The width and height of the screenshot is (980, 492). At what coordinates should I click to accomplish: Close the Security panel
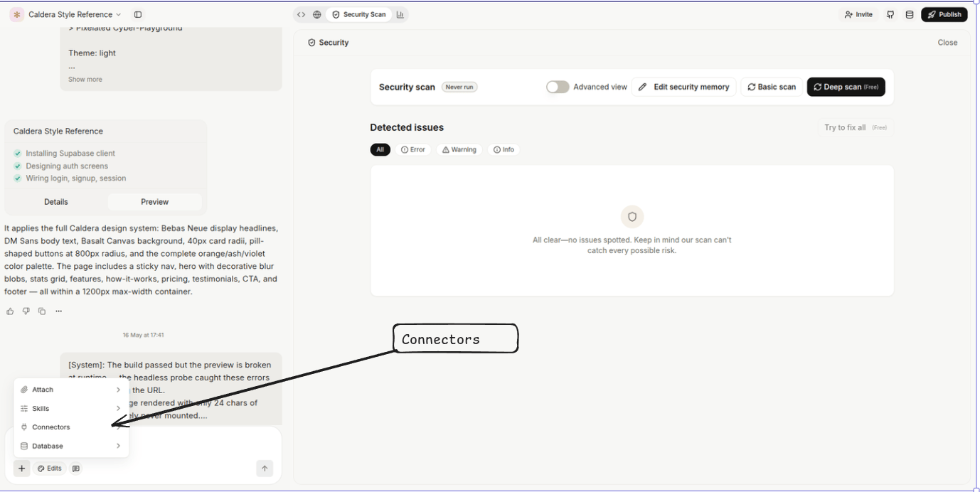[947, 43]
